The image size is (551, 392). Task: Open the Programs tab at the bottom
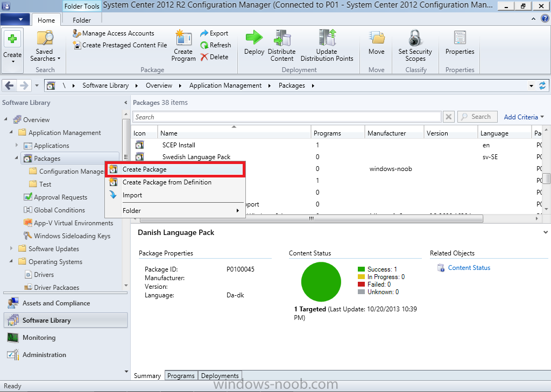click(181, 375)
